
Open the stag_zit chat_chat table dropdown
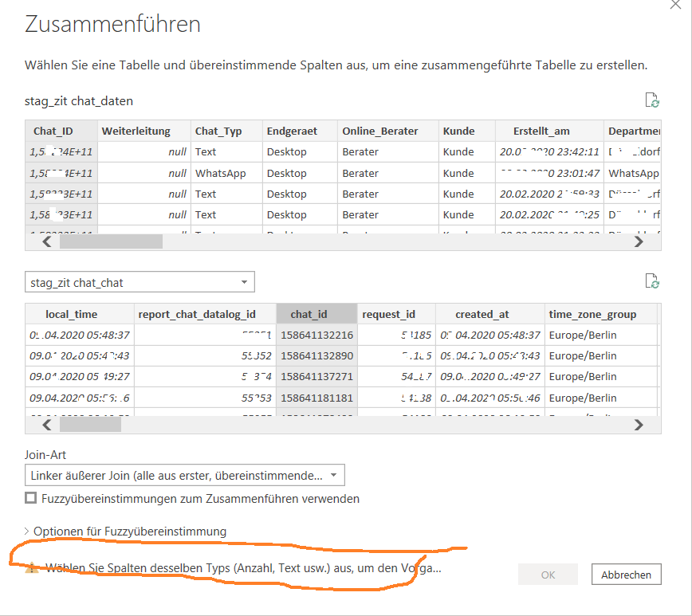point(140,282)
